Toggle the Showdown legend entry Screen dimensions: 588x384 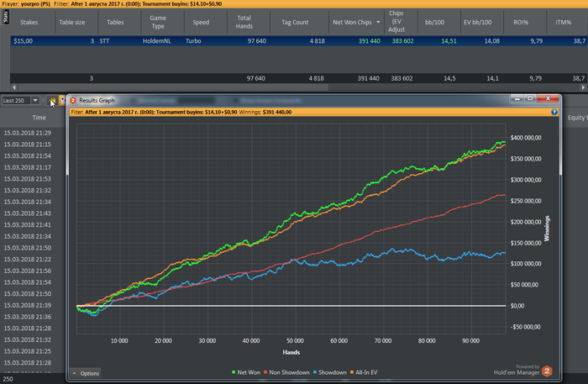(x=329, y=372)
